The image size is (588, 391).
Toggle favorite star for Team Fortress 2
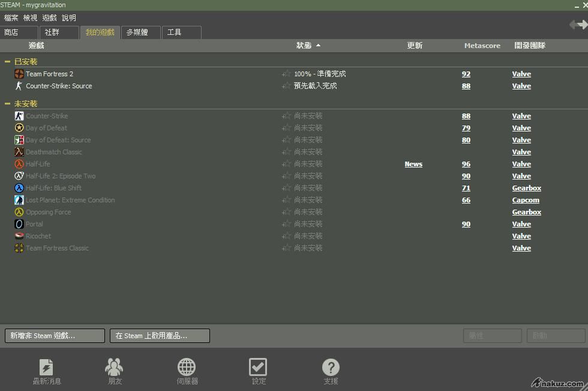pyautogui.click(x=287, y=74)
